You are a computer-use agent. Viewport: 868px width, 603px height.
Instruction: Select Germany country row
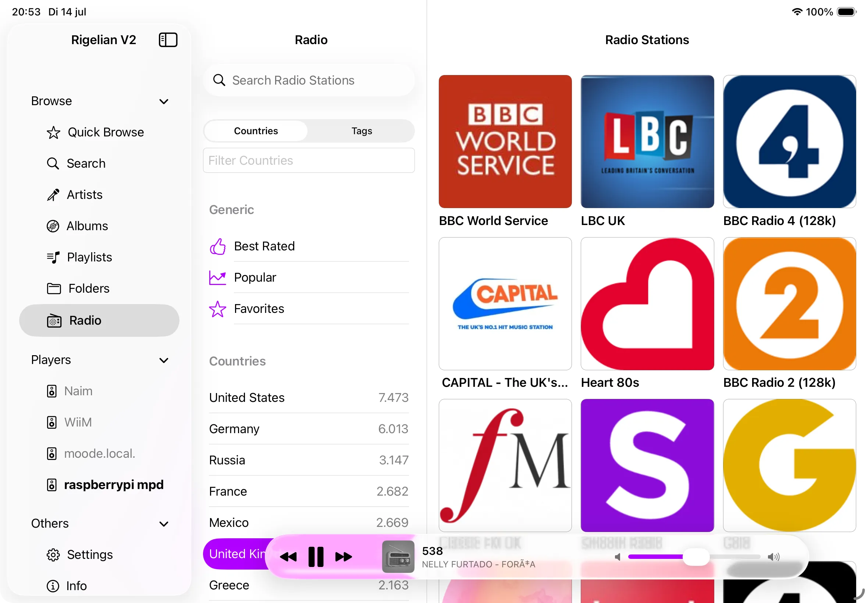[x=309, y=429]
